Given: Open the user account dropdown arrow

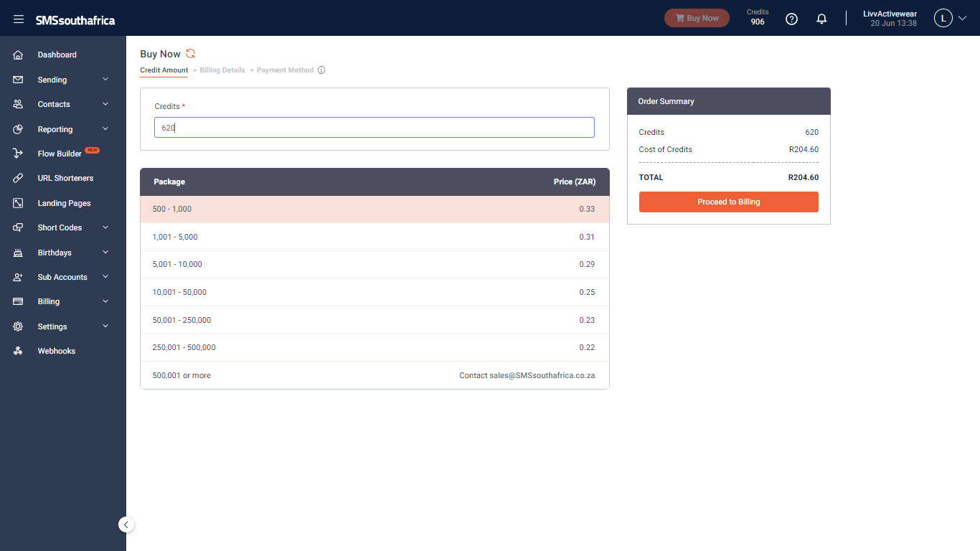Looking at the screenshot, I should pyautogui.click(x=963, y=19).
